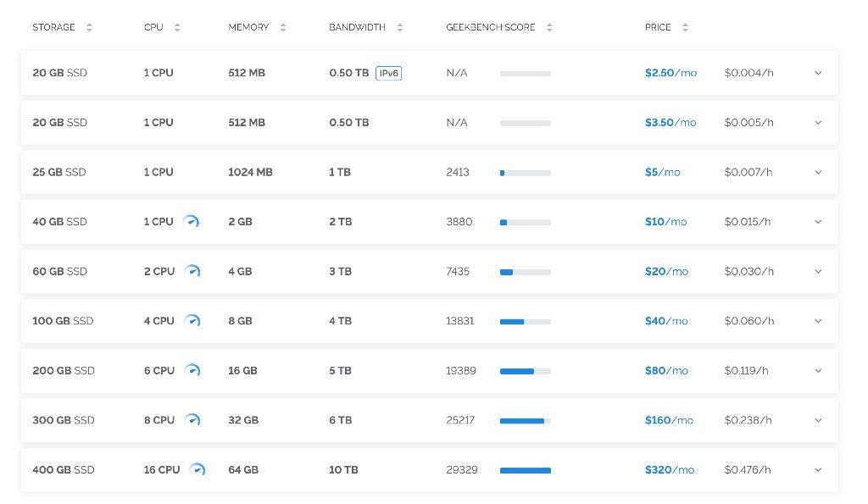Sort by the Memory column sort arrows
Viewport: 868px width, 504px height.
coord(283,28)
